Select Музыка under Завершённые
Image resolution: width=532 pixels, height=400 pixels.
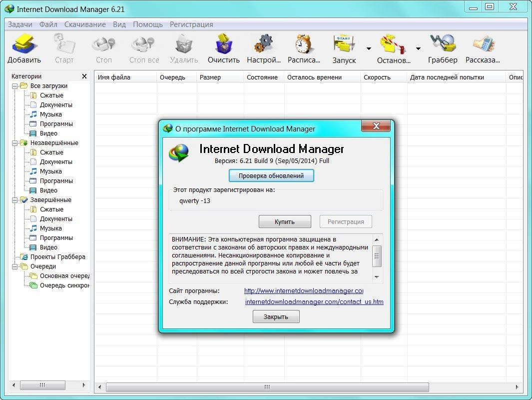point(51,228)
